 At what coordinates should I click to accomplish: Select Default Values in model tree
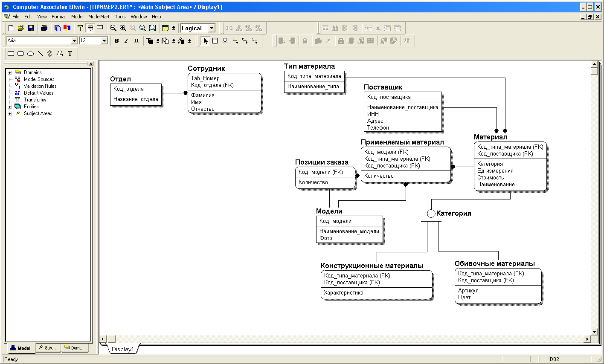click(x=38, y=93)
